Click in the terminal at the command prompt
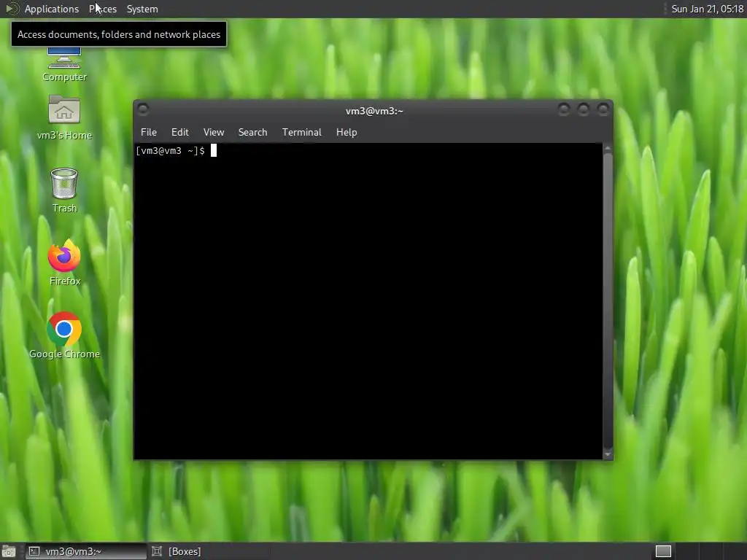This screenshot has height=560, width=747. click(x=214, y=150)
